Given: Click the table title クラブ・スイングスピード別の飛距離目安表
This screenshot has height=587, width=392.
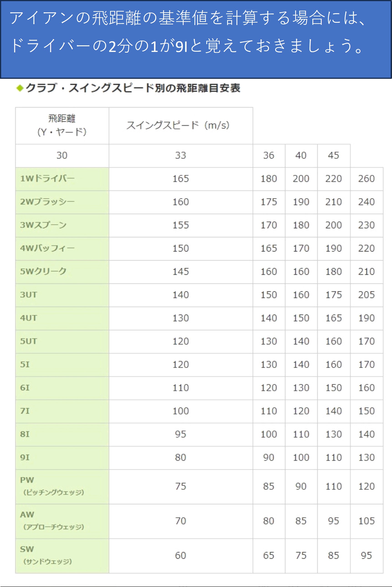Looking at the screenshot, I should pyautogui.click(x=133, y=88).
